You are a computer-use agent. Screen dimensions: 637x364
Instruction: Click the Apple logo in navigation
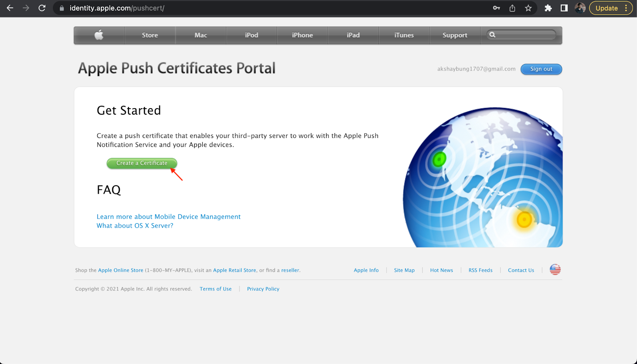[x=99, y=35]
